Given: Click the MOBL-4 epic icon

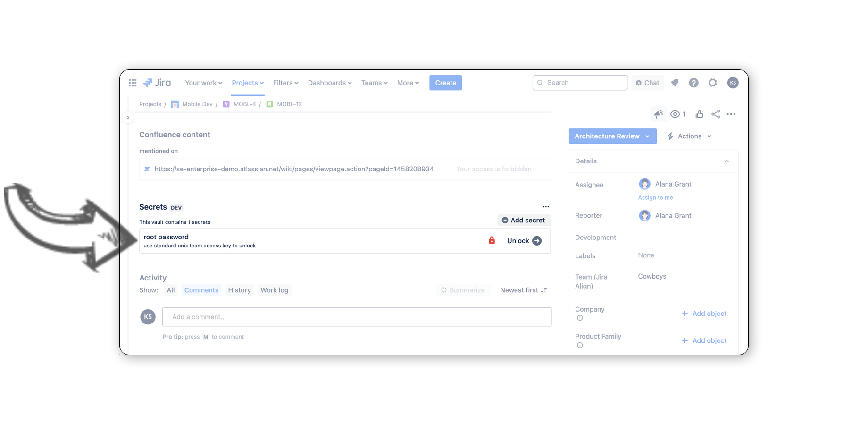Looking at the screenshot, I should pos(226,104).
